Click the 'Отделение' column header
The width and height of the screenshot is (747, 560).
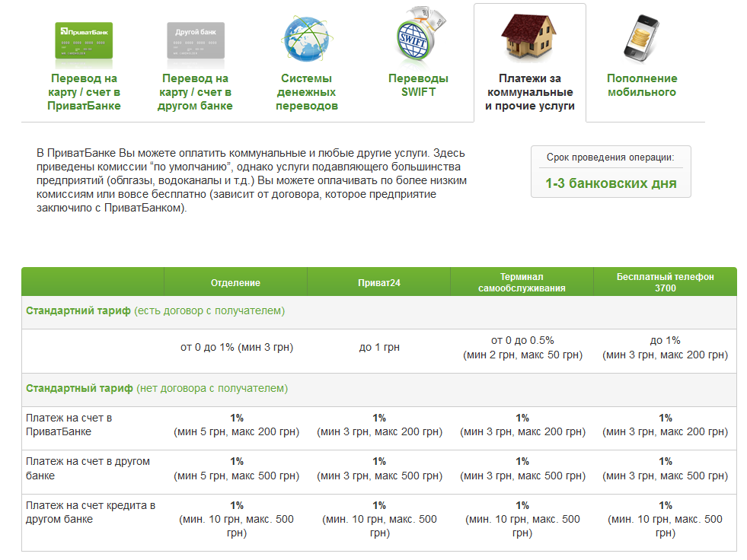coord(235,282)
